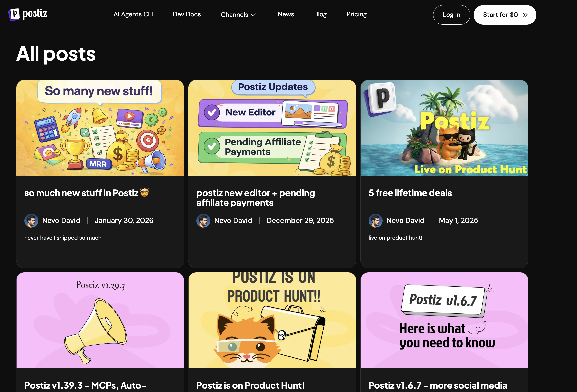This screenshot has height=392, width=577.
Task: Open the 'Postiz v1.39.3 – MCPs, Auto-' post title
Action: tap(85, 385)
